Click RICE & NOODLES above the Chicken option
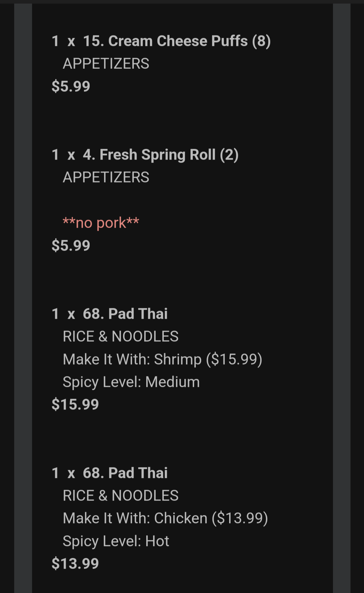364x593 pixels. (x=120, y=496)
